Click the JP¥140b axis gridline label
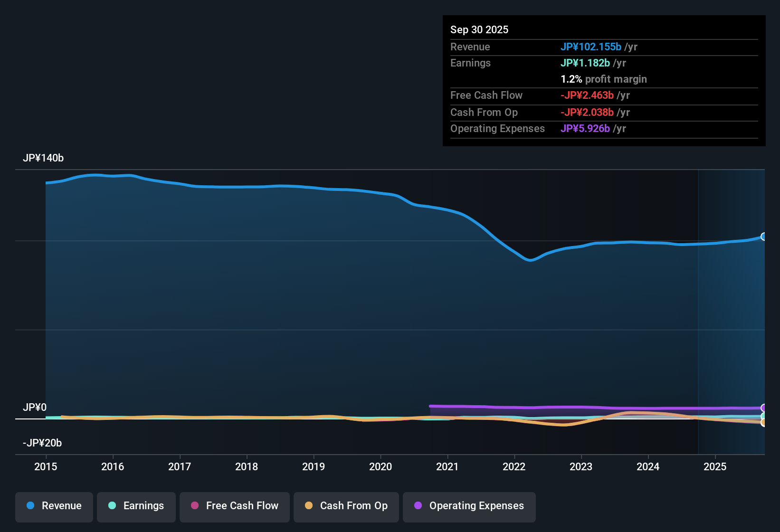Screen dimensions: 780x532 coord(43,158)
